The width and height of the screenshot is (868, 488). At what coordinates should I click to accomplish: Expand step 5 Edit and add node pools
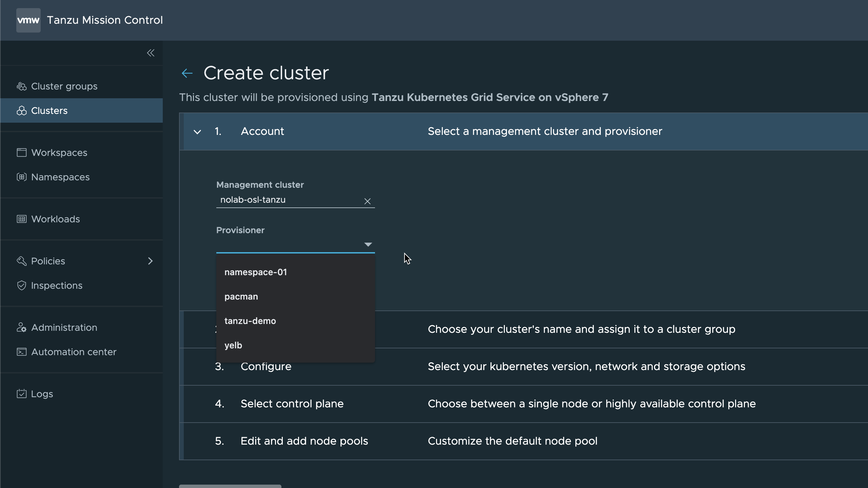coord(524,441)
